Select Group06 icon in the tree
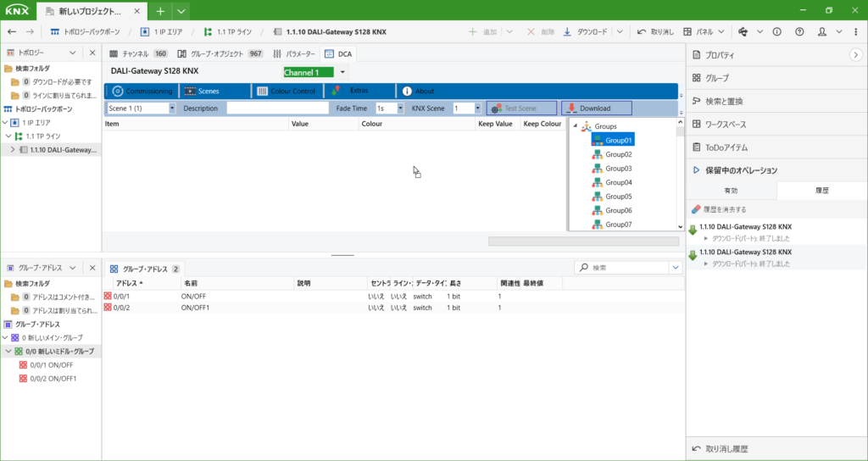 point(597,210)
